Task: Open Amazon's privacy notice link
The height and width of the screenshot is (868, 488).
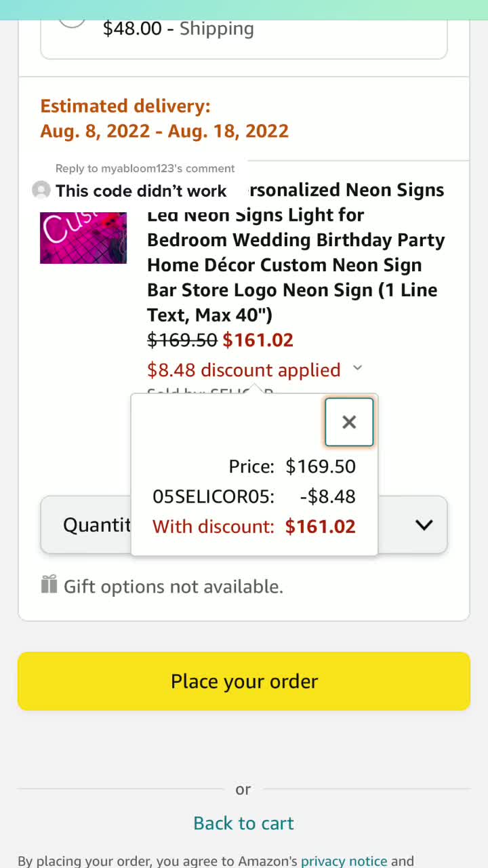Action: tap(344, 861)
